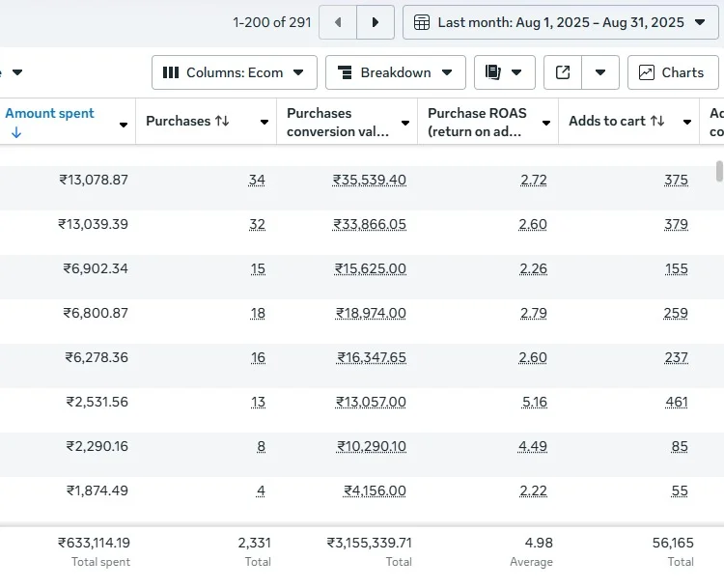
Task: Open the Purchases column options arrow
Action: (x=265, y=123)
